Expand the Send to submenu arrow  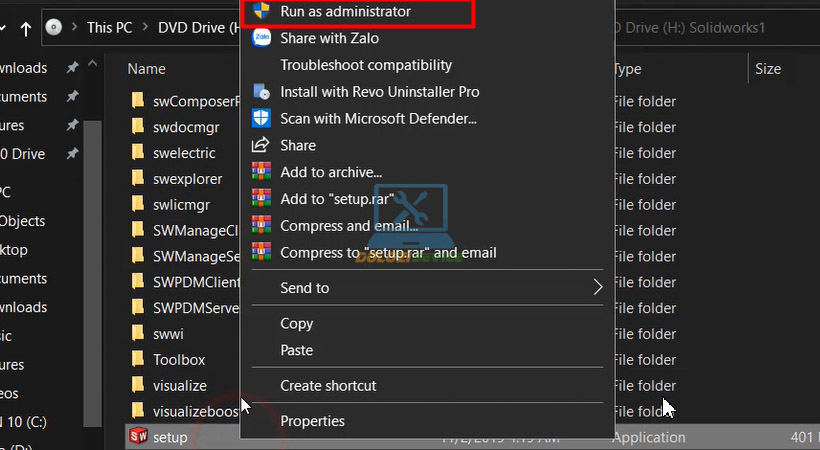(x=598, y=288)
